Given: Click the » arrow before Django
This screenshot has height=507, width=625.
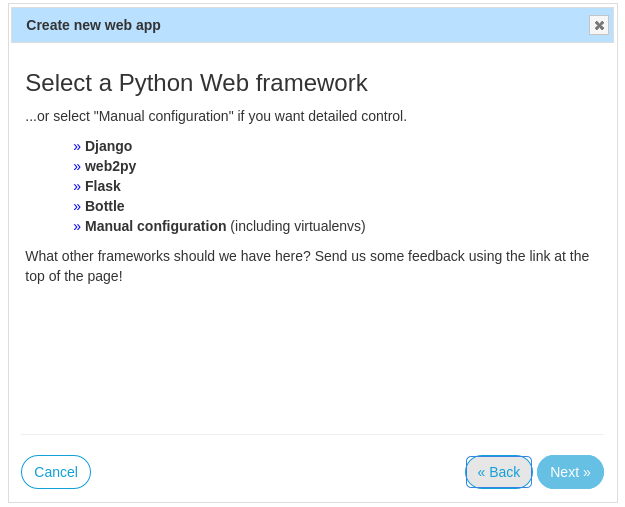Looking at the screenshot, I should [x=77, y=146].
